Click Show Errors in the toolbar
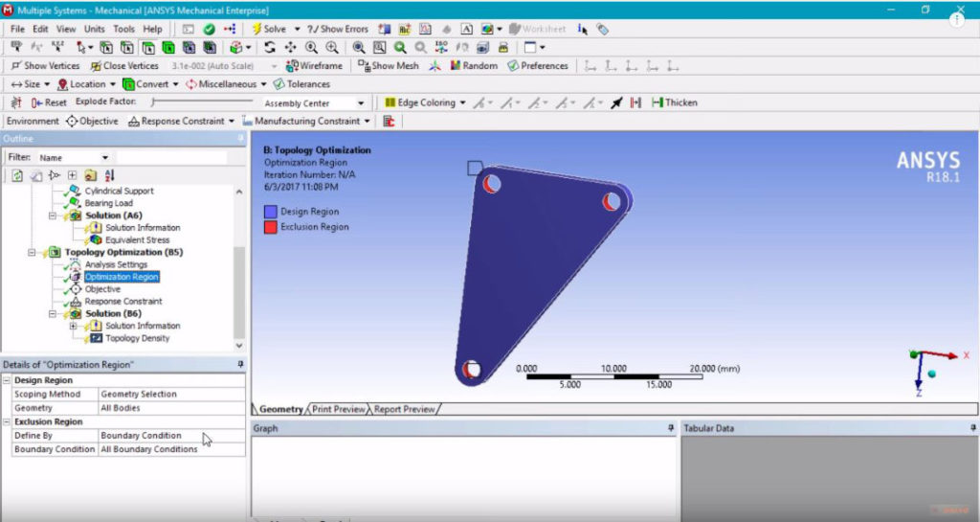Viewport: 980px width, 522px height. click(x=338, y=29)
